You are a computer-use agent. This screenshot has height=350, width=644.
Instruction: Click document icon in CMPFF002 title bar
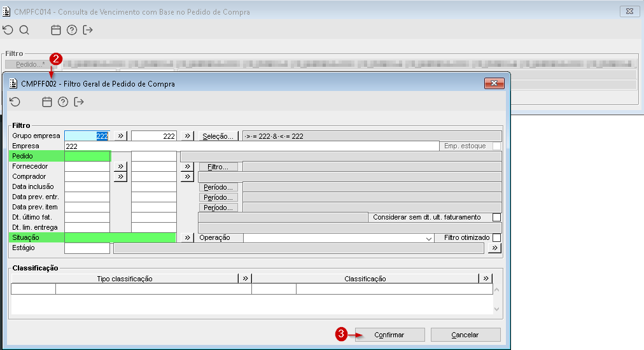pos(13,84)
